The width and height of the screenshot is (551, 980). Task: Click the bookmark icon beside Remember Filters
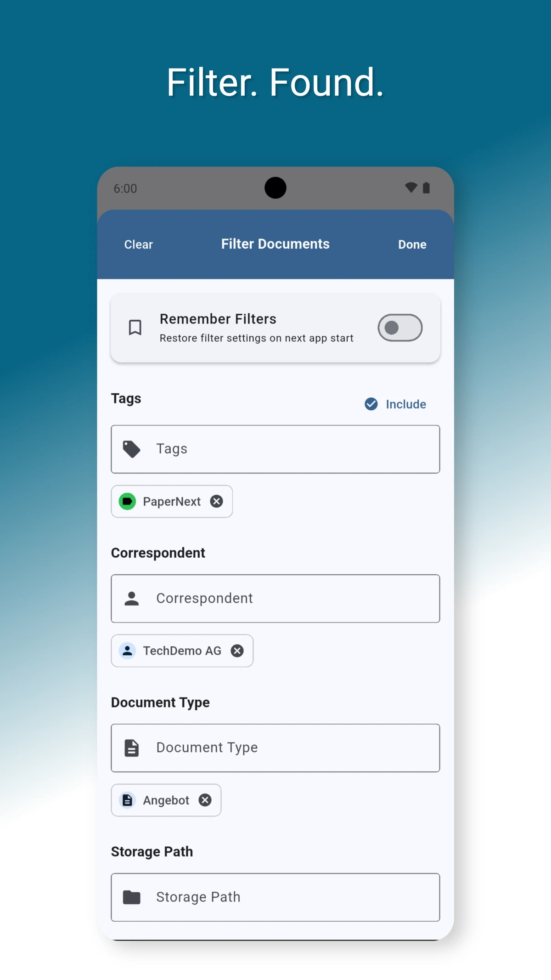click(x=135, y=328)
